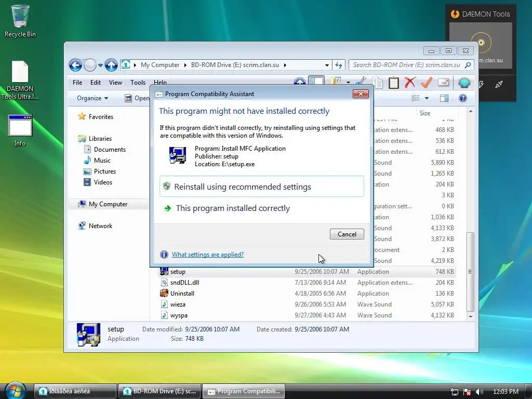Click the mail envelope toolbar icon
Screen dimensions: 532x399
[444, 82]
